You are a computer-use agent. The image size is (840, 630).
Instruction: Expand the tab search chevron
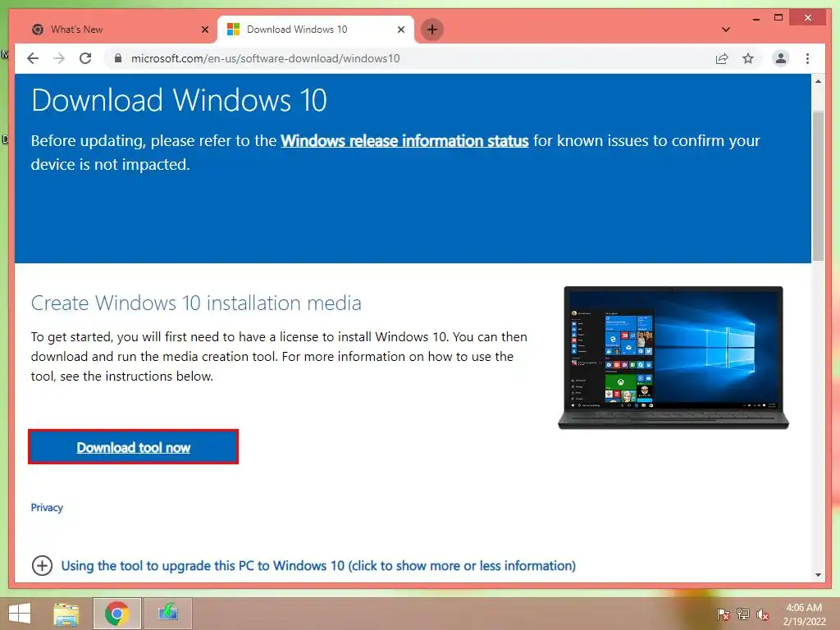[x=726, y=30]
